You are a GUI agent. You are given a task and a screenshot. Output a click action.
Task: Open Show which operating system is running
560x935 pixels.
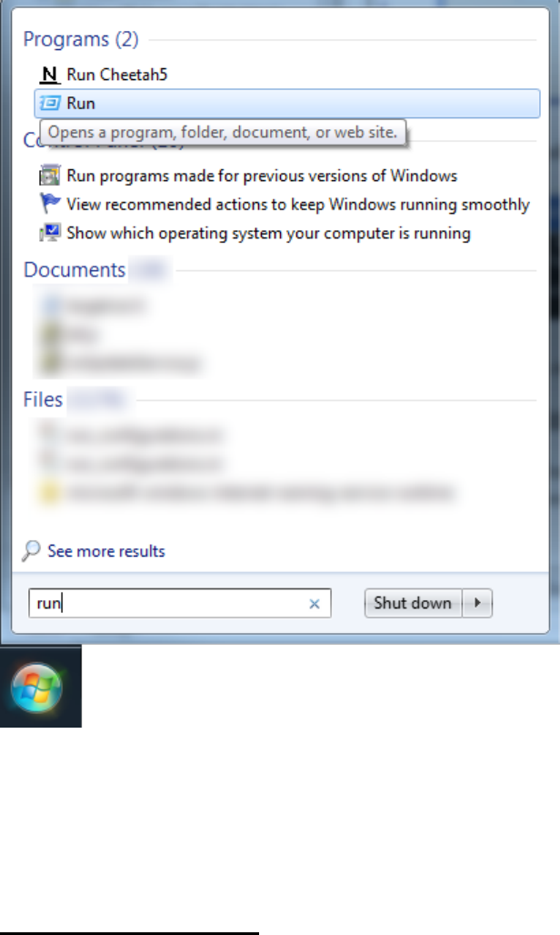click(268, 233)
